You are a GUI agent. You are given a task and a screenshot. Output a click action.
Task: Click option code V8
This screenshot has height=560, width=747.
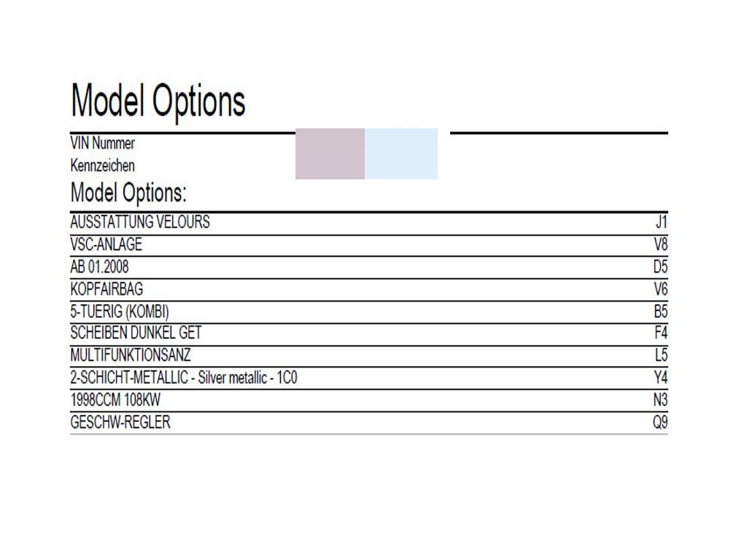tap(661, 244)
